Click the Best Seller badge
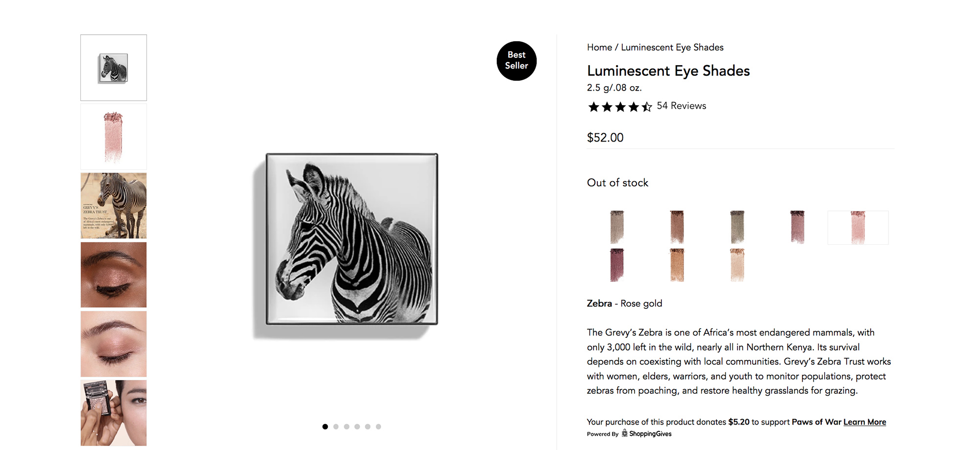 pyautogui.click(x=516, y=61)
